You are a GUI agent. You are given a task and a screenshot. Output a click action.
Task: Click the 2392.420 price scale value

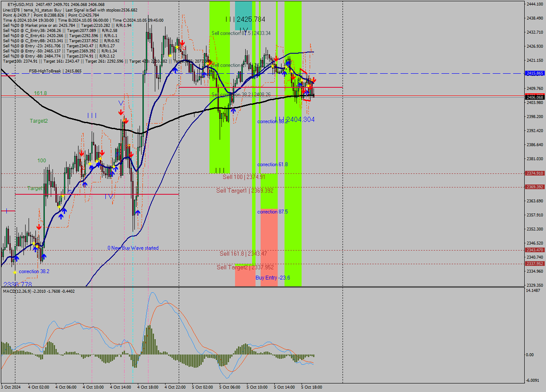pos(534,130)
